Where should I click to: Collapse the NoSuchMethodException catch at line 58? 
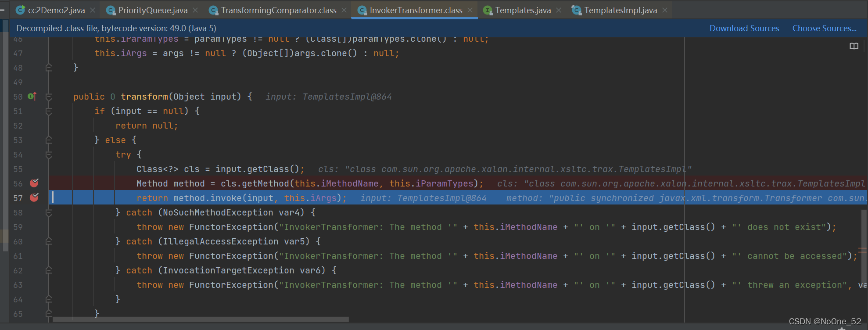tap(49, 212)
